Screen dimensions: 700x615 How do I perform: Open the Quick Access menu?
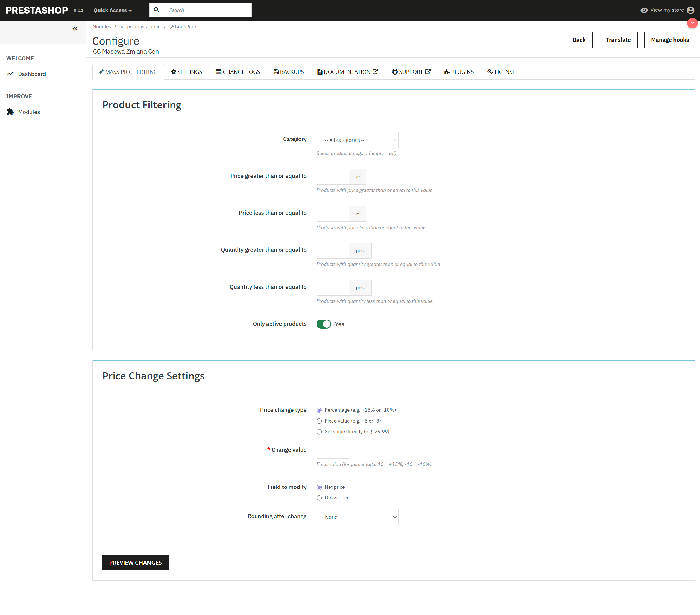pos(113,11)
